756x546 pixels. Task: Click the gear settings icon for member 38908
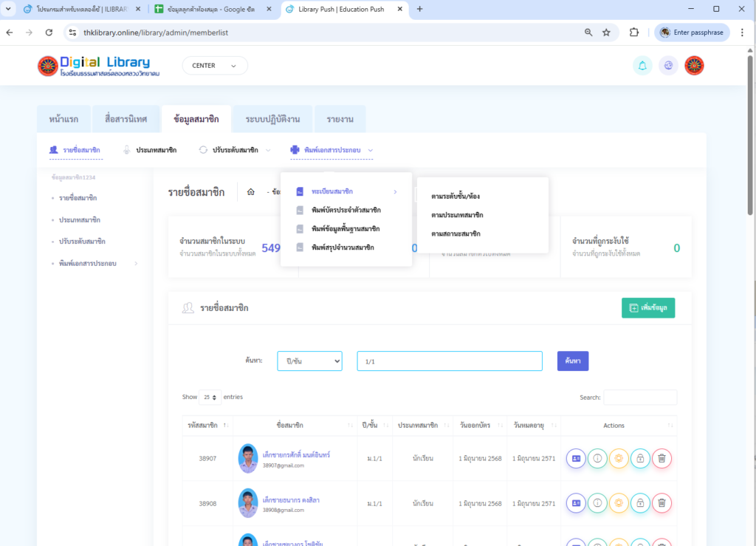coord(619,503)
